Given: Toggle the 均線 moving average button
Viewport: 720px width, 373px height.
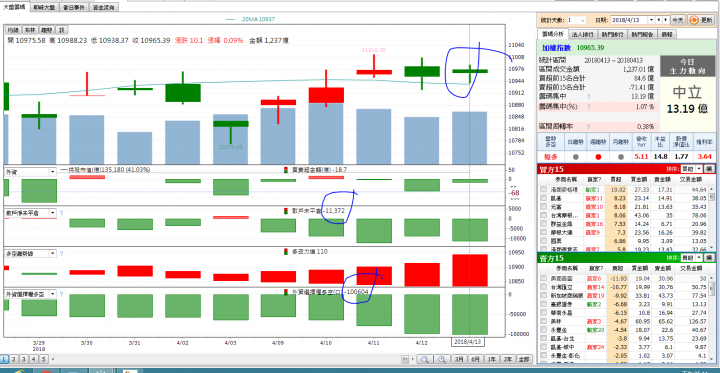Looking at the screenshot, I should point(13,30).
